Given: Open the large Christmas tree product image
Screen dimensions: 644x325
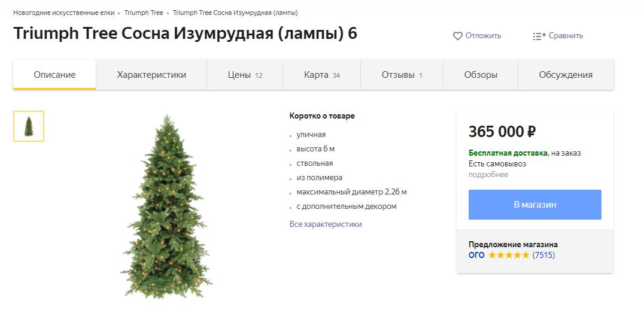Looking at the screenshot, I should [166, 206].
